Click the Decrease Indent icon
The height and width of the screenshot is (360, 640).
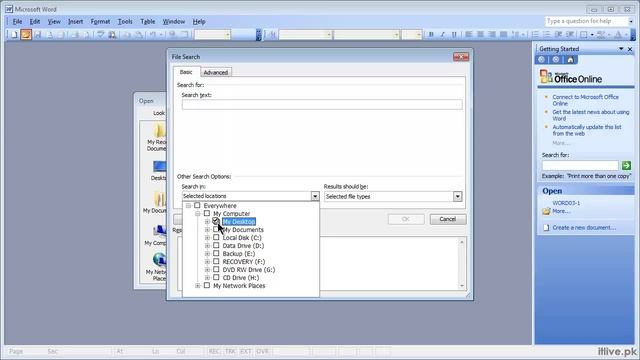pos(558,35)
